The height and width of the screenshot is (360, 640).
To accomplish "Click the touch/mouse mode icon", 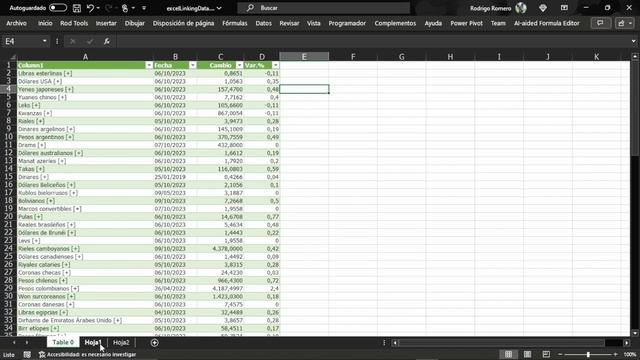I will point(125,8).
